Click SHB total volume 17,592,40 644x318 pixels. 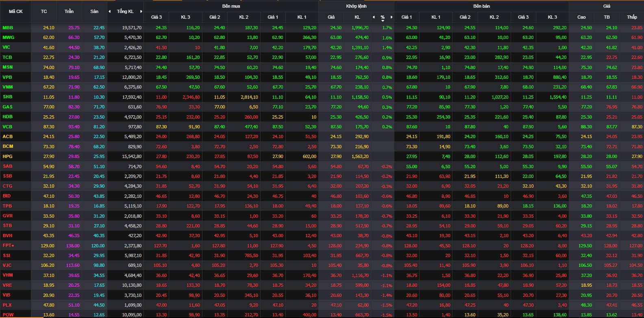point(132,97)
